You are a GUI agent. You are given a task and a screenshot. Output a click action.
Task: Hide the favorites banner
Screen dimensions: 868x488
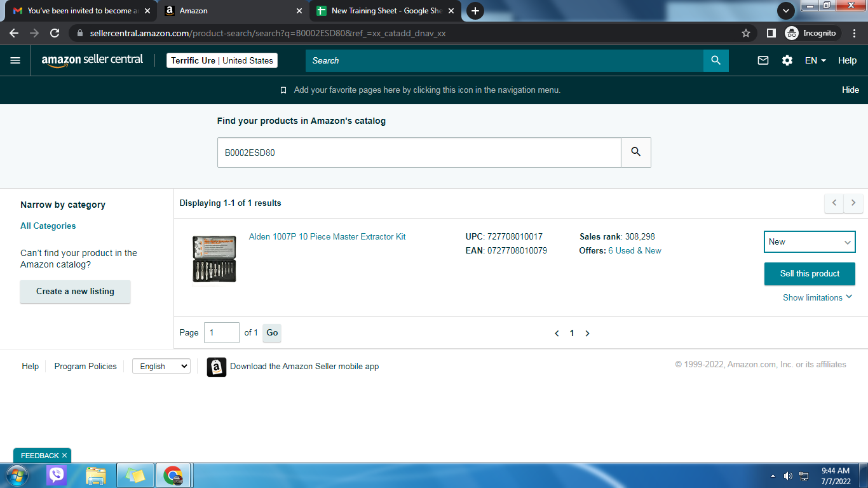click(850, 90)
